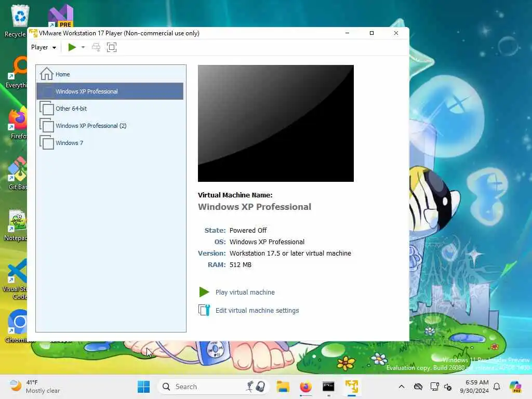Click Play virtual machine link
This screenshot has width=532, height=399.
(x=245, y=292)
